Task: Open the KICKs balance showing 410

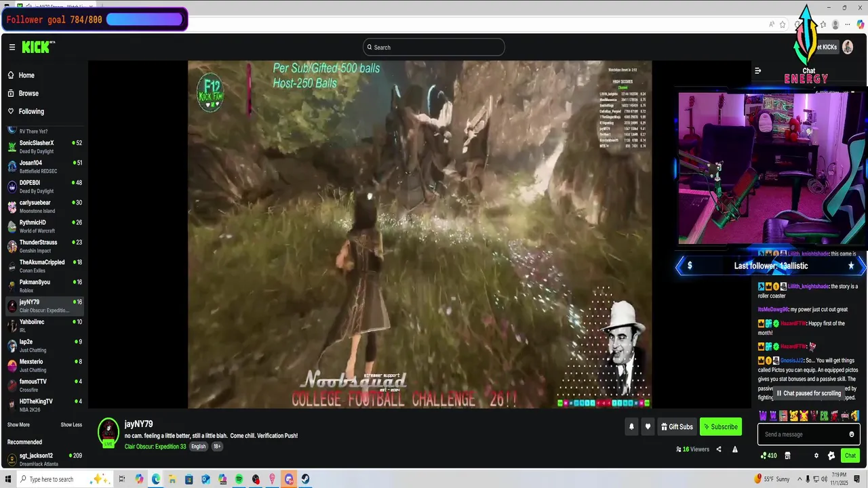Action: [769, 456]
